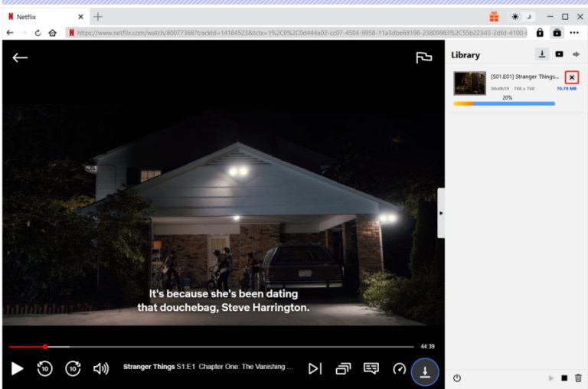Click the Stranger Things download thumbnail
Image resolution: width=588 pixels, height=389 pixels.
point(470,83)
